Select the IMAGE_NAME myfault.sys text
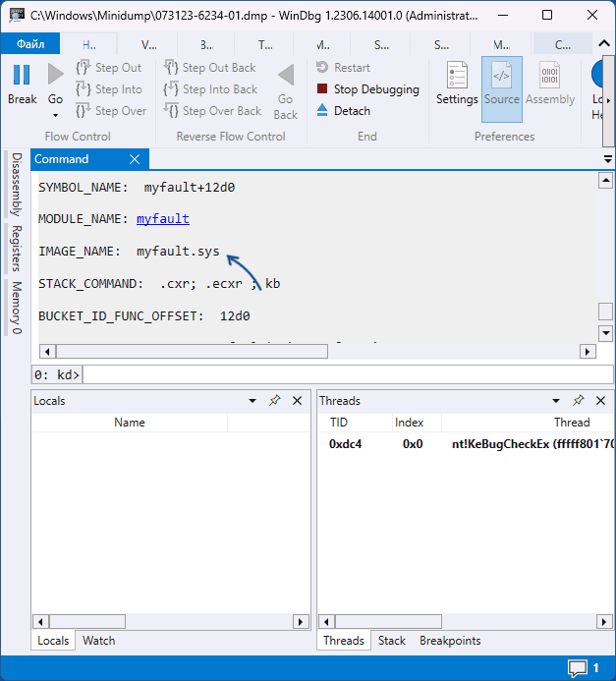 [178, 251]
